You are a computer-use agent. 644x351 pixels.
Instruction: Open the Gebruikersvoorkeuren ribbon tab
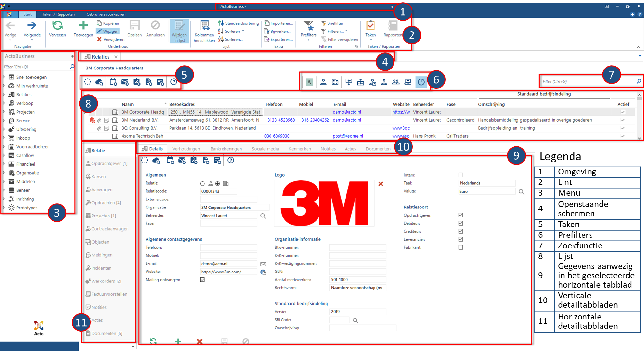pos(106,14)
